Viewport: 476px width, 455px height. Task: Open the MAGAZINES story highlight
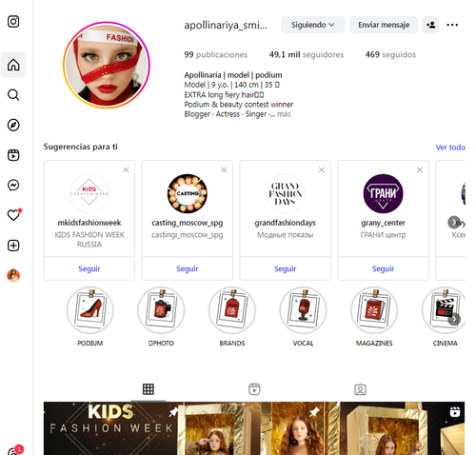point(374,310)
